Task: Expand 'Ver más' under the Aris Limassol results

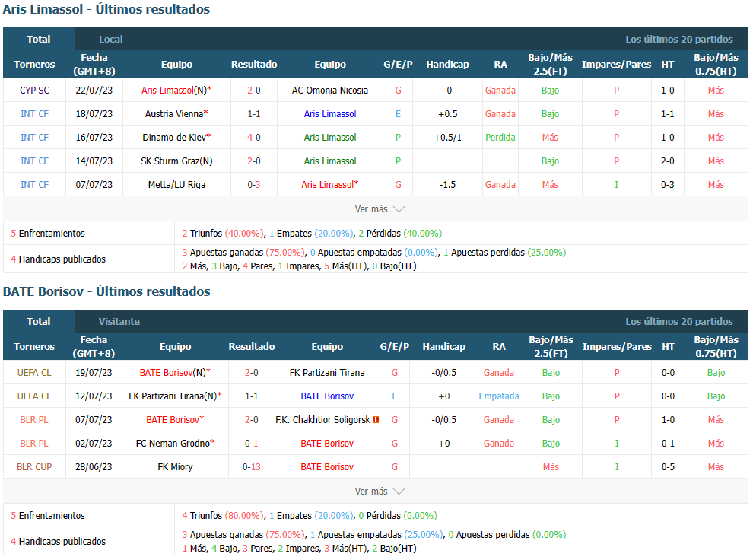Action: pyautogui.click(x=380, y=209)
